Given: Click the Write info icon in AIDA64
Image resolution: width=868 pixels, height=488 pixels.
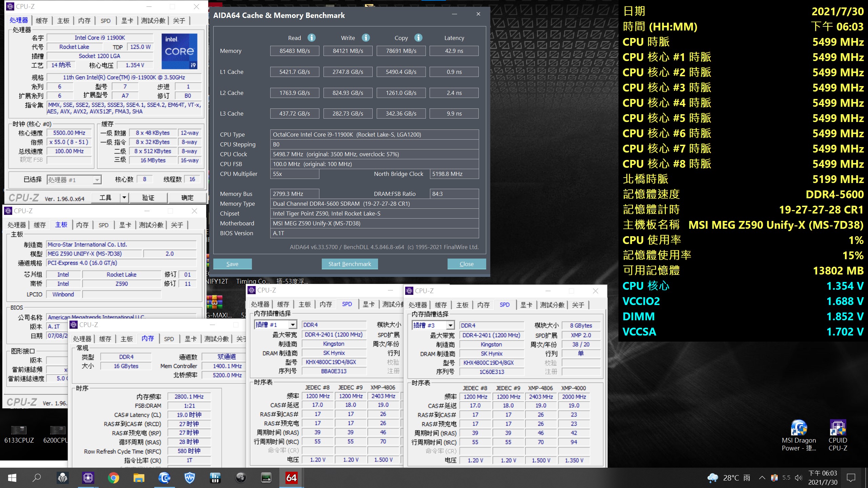Looking at the screenshot, I should pyautogui.click(x=366, y=38).
